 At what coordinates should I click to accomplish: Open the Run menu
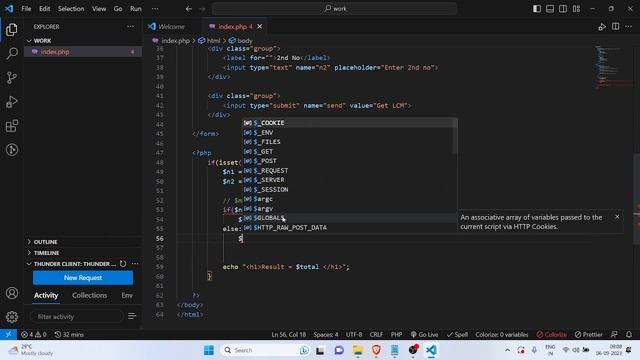click(136, 9)
